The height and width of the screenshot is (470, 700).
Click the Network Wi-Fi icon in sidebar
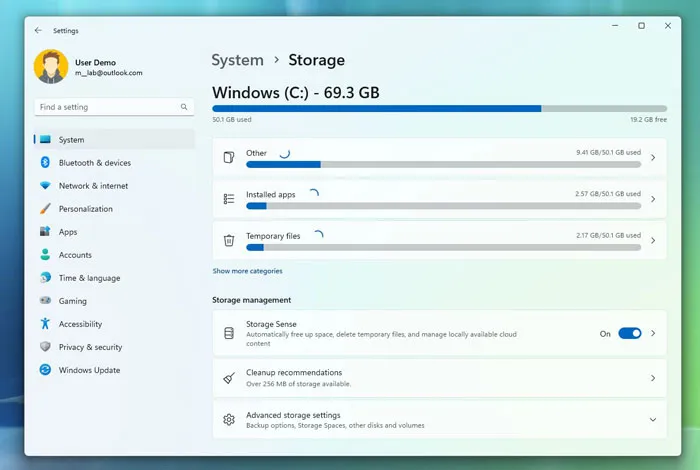tap(45, 185)
